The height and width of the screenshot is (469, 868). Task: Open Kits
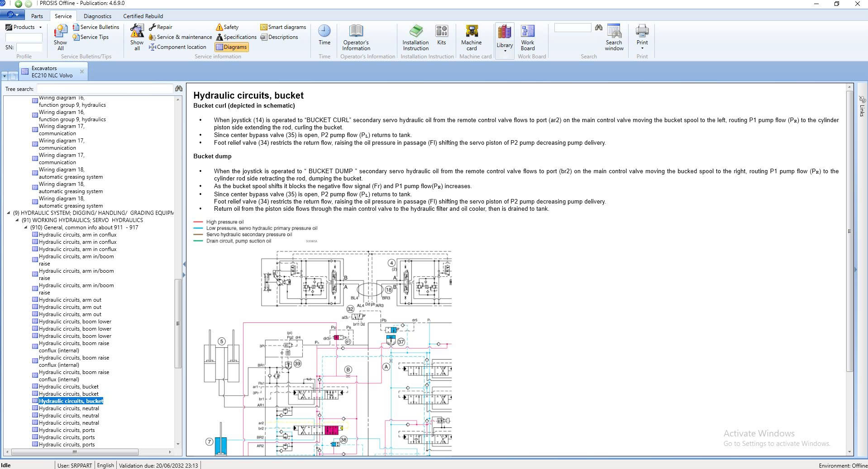pyautogui.click(x=442, y=35)
